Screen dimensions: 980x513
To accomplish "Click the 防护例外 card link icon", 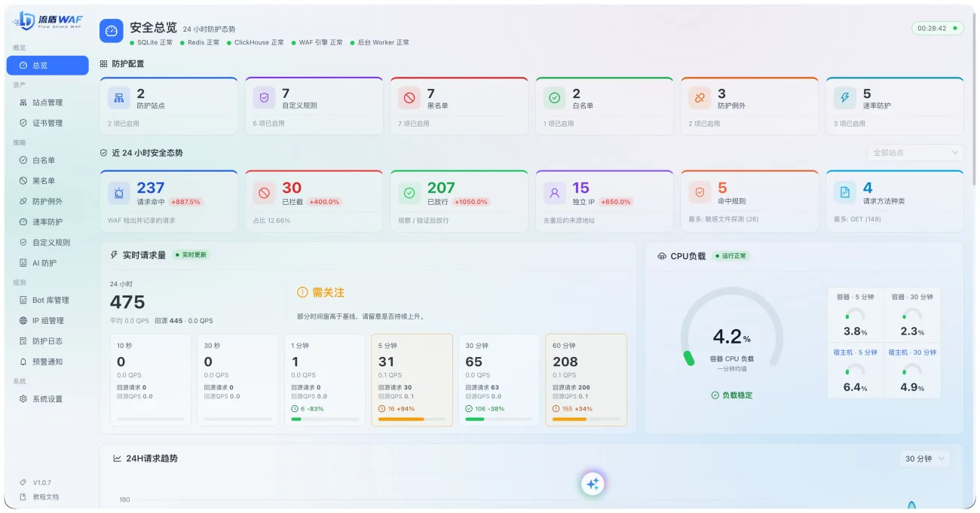I will tap(700, 98).
